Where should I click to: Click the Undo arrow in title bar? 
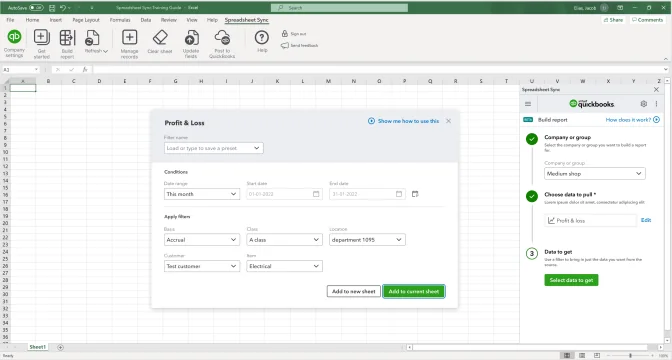coord(63,8)
